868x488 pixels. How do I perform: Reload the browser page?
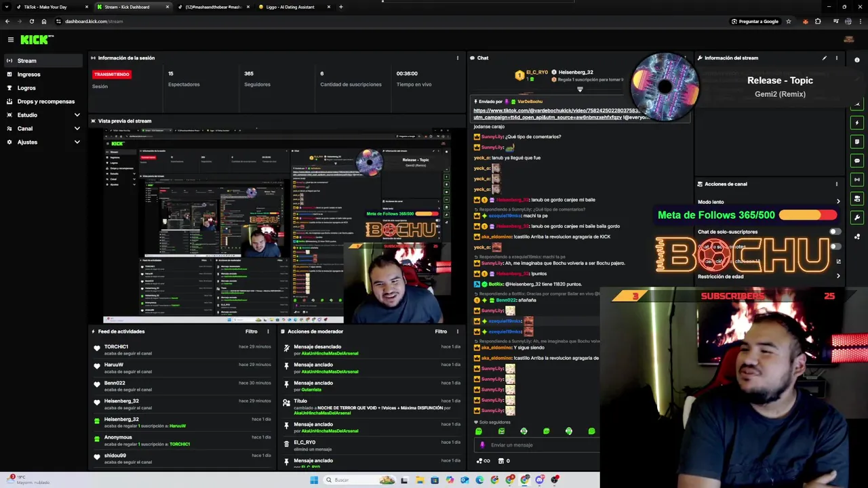coord(31,21)
